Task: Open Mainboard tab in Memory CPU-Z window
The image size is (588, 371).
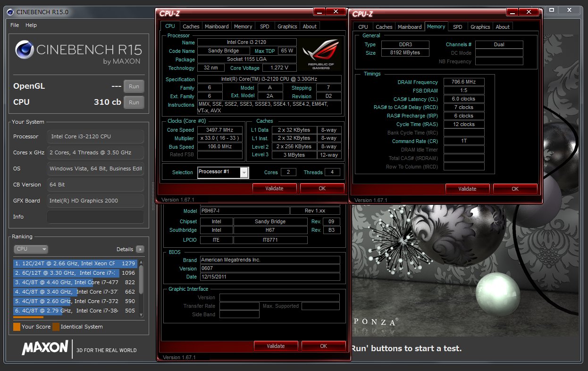Action: tap(410, 27)
